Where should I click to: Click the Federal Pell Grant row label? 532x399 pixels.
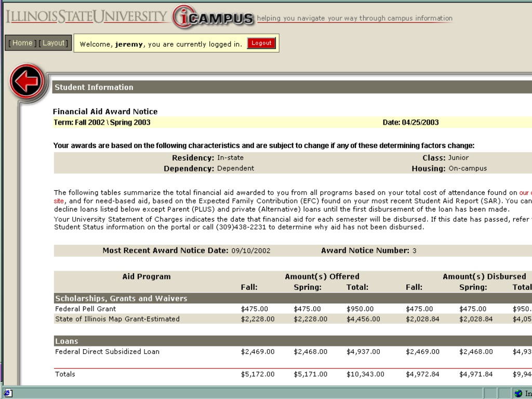86,309
